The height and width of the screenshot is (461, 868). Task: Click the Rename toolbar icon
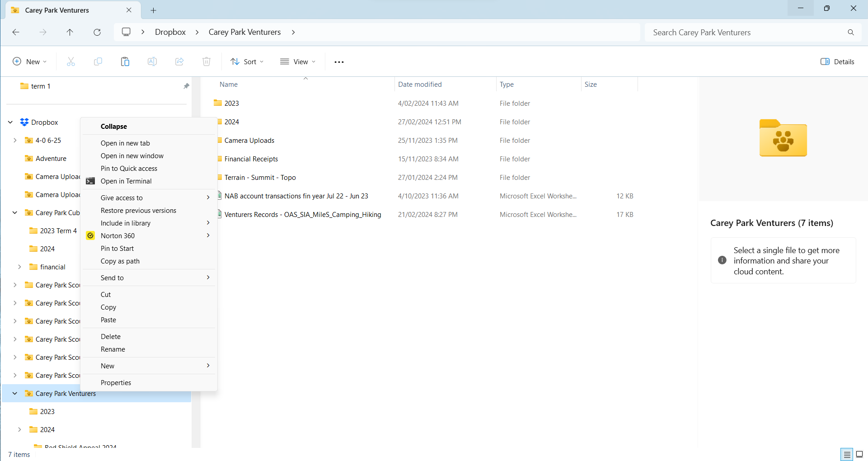point(152,61)
